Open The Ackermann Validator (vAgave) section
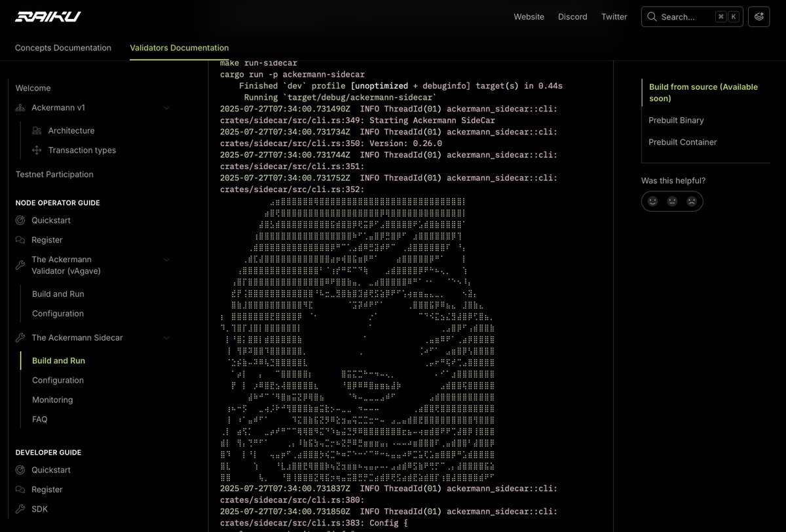Screen dimensions: 786x532 click(66, 265)
